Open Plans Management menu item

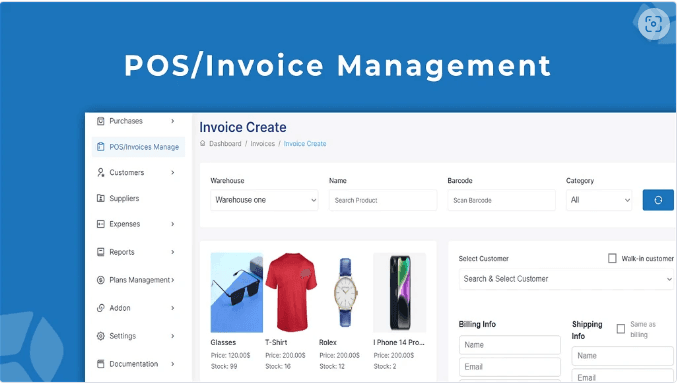(x=140, y=280)
